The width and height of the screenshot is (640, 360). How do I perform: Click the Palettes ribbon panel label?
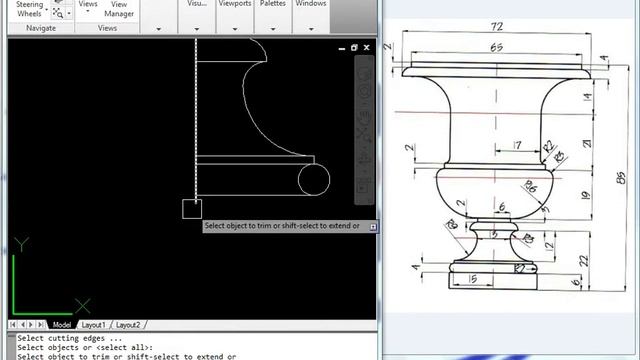273,3
